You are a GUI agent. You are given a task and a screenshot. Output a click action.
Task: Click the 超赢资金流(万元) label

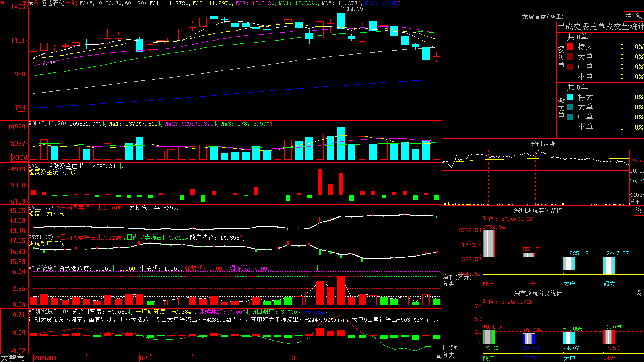pyautogui.click(x=52, y=172)
